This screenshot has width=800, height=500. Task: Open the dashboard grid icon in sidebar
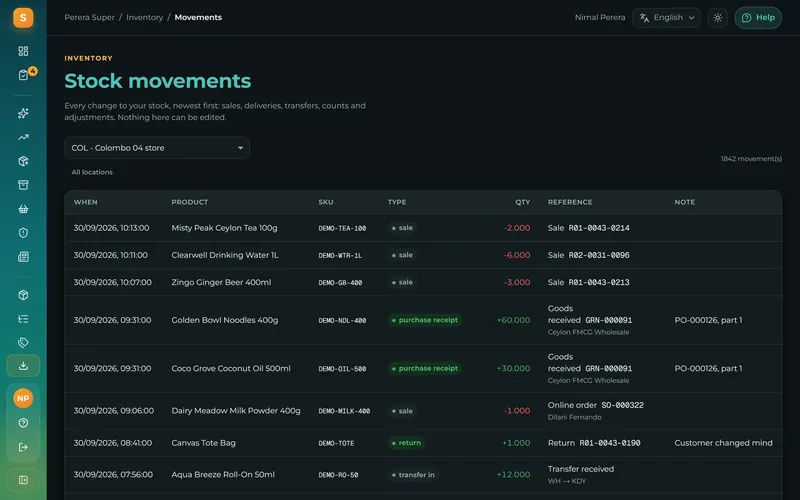[23, 51]
